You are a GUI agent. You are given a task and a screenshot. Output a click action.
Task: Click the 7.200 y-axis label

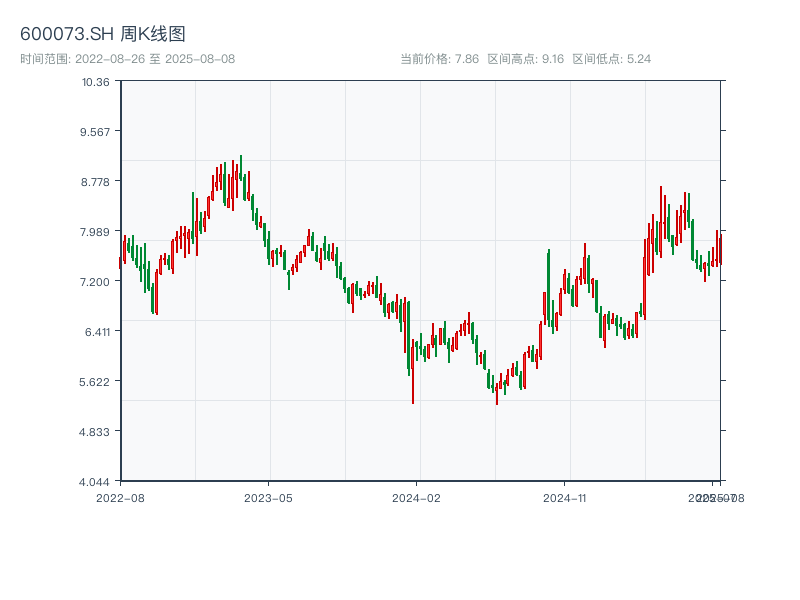94,282
